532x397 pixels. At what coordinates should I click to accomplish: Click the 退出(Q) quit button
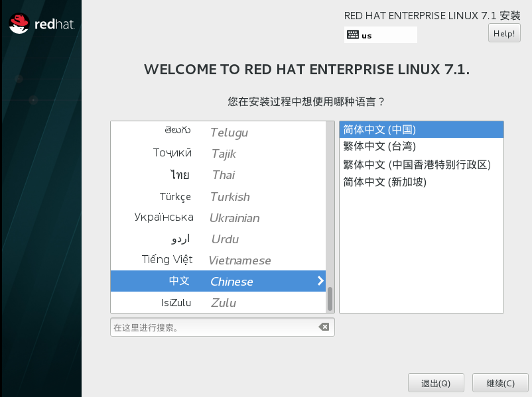click(436, 383)
